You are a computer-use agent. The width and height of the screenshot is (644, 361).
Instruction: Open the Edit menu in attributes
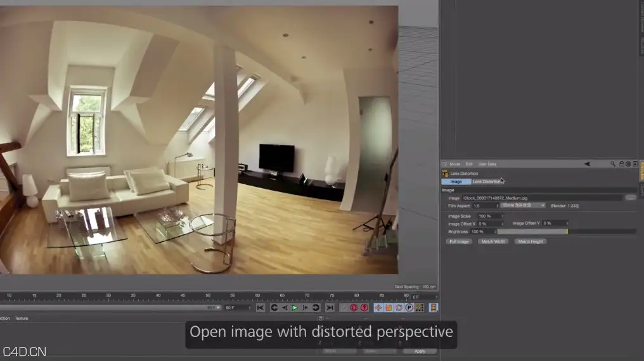click(x=469, y=164)
